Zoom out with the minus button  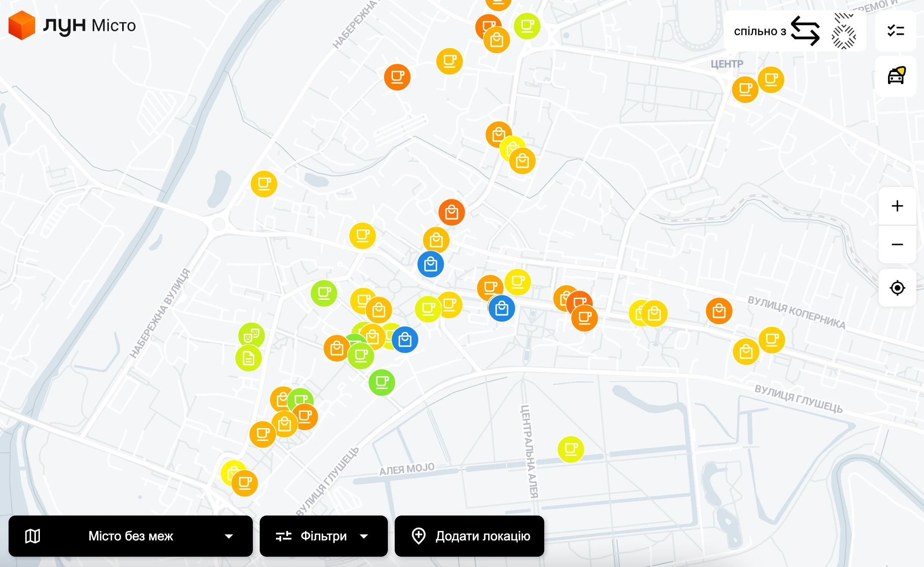pos(897,244)
